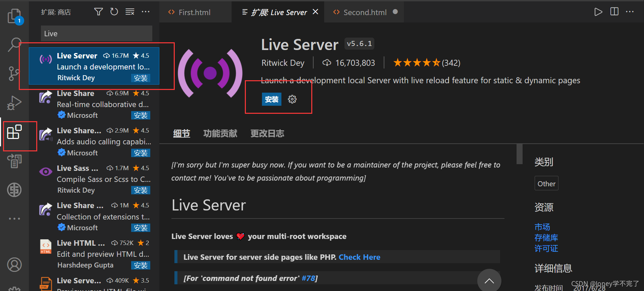Open the 市场 marketplace link
Screen dimensions: 644x291
542,227
